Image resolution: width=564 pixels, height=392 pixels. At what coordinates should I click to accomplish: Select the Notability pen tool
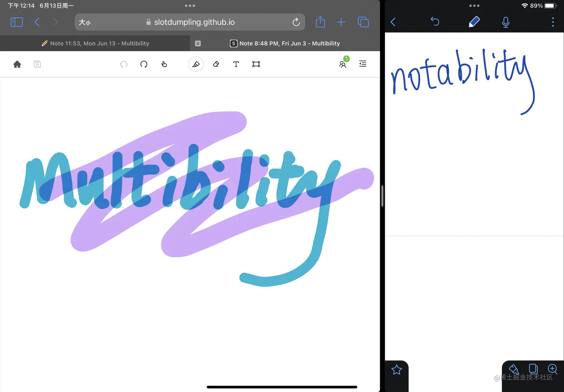click(474, 22)
